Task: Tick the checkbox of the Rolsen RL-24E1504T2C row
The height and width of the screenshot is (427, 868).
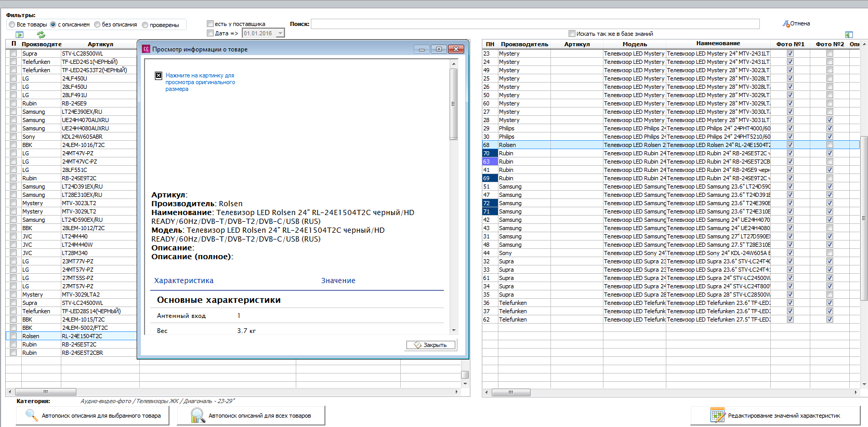Action: 13,336
